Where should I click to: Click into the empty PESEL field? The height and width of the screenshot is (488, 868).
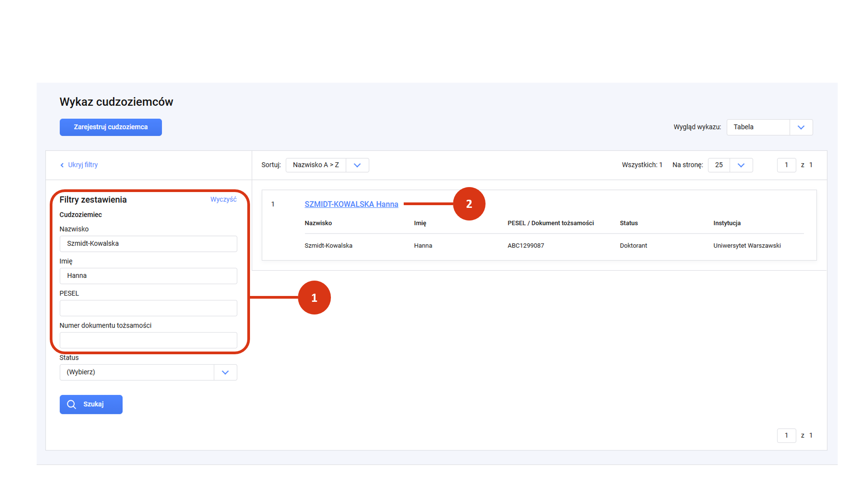(x=148, y=308)
